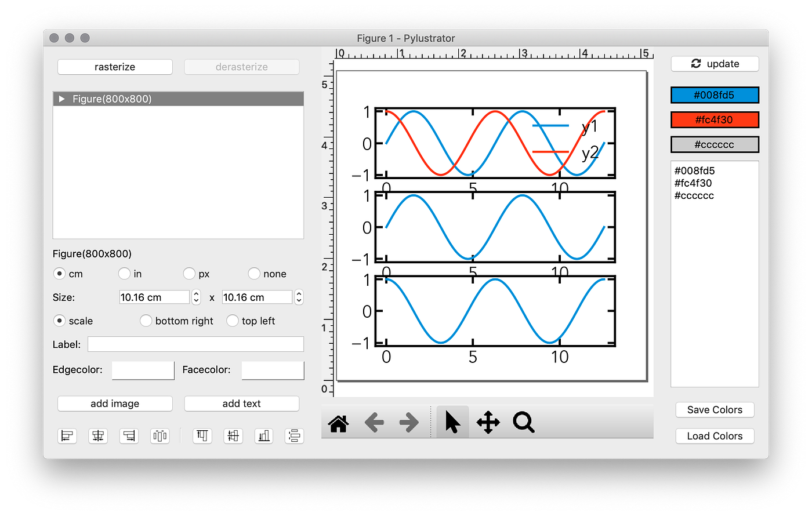The width and height of the screenshot is (812, 516).
Task: Go forward to next view arrow
Action: pos(409,423)
